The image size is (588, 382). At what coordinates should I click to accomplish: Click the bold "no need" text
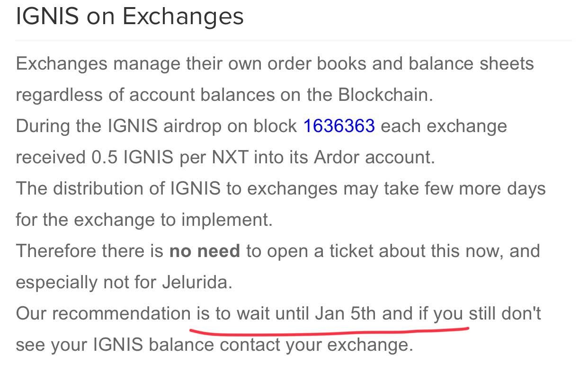tap(205, 251)
